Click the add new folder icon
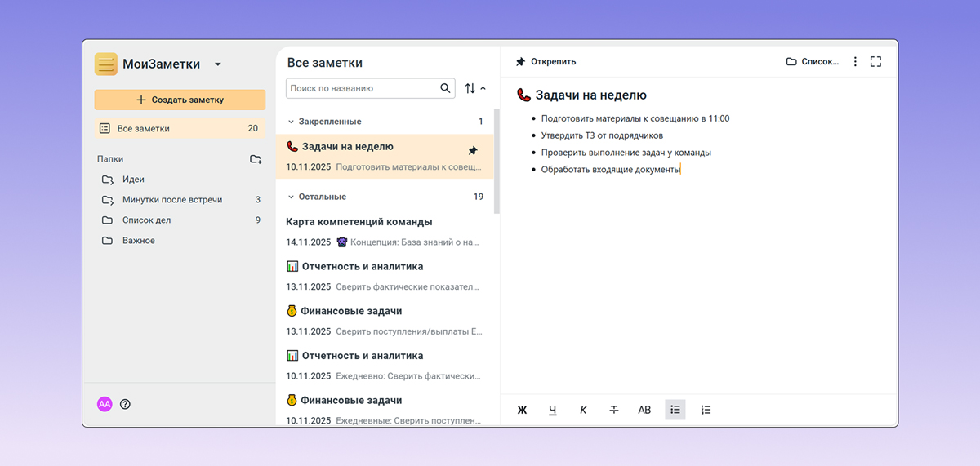980x466 pixels. (x=256, y=159)
